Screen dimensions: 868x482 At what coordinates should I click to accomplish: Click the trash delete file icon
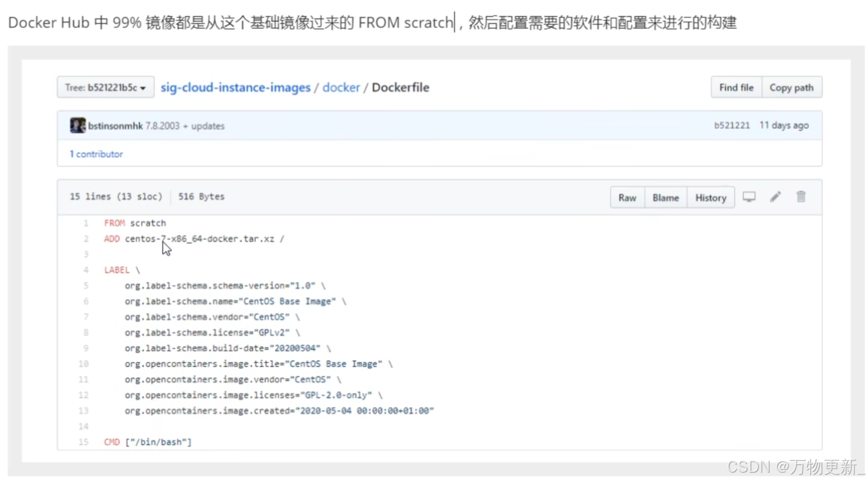coord(801,196)
